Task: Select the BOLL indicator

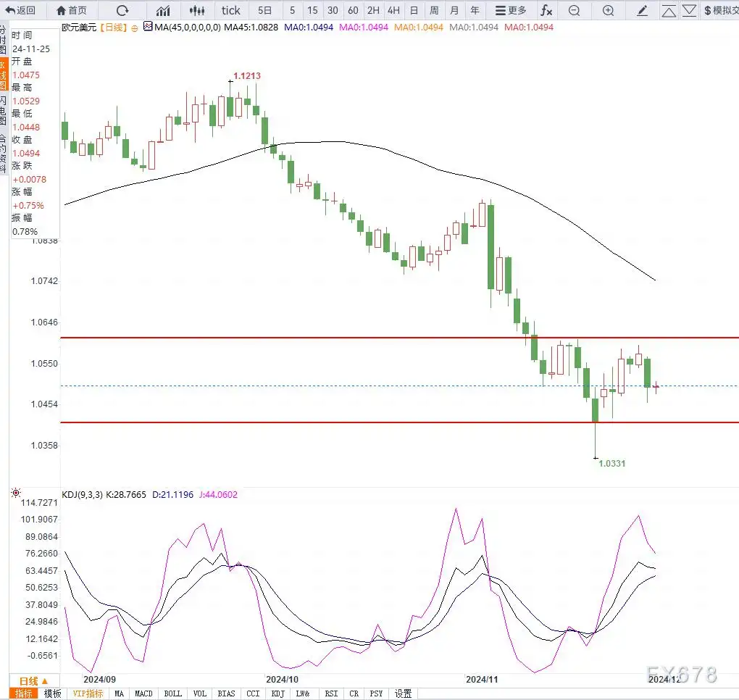Action: [x=173, y=693]
